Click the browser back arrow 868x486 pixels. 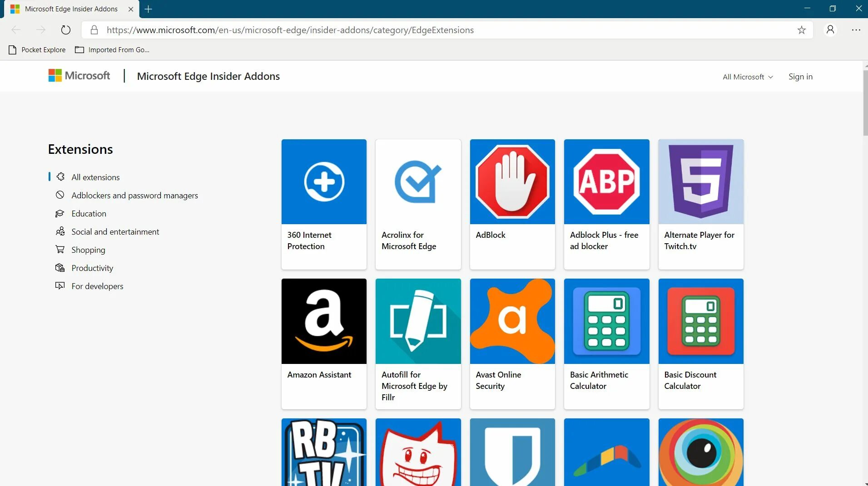click(x=16, y=30)
